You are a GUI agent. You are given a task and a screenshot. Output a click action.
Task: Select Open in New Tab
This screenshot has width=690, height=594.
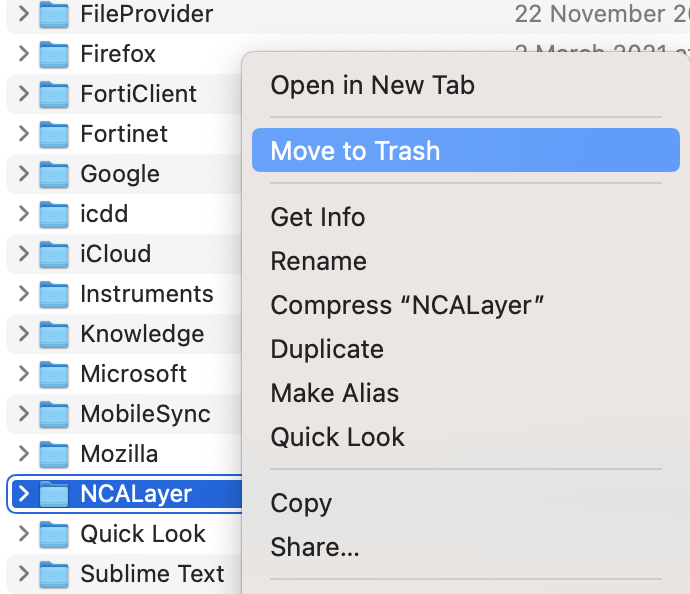pos(373,85)
